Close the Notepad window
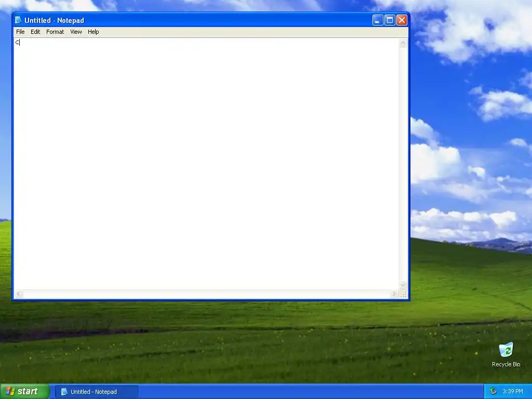Image resolution: width=532 pixels, height=399 pixels. point(402,20)
